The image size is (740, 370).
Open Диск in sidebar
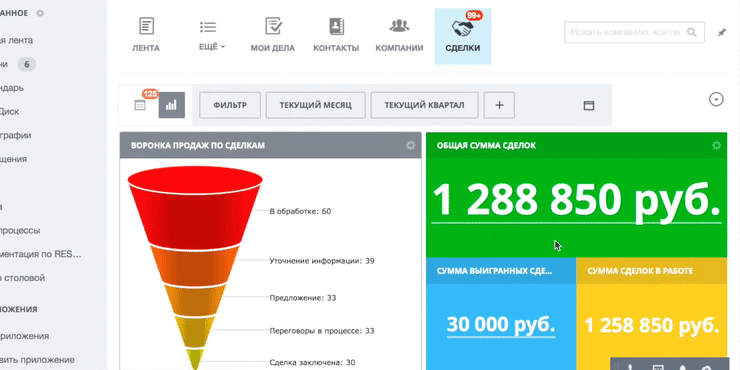point(9,112)
